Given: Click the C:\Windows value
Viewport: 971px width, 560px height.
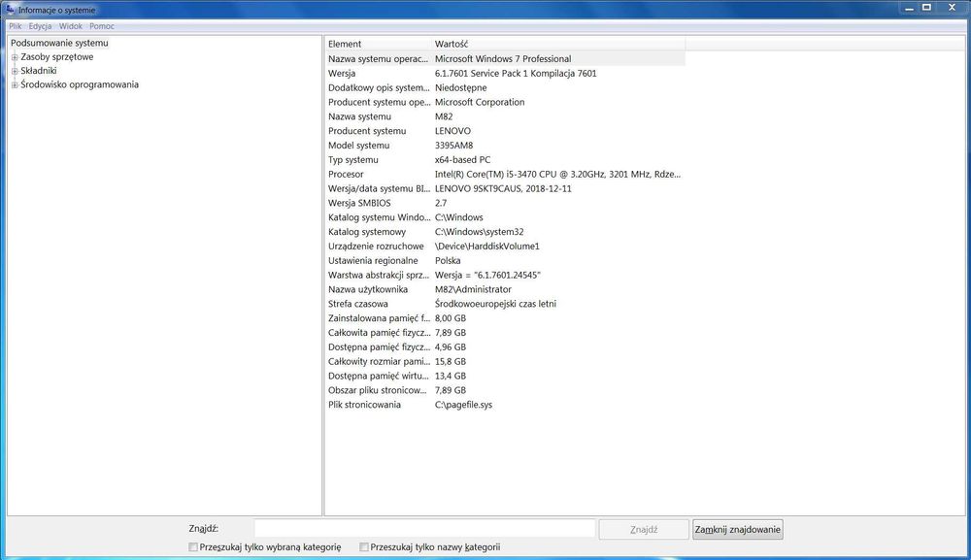Looking at the screenshot, I should tap(459, 217).
